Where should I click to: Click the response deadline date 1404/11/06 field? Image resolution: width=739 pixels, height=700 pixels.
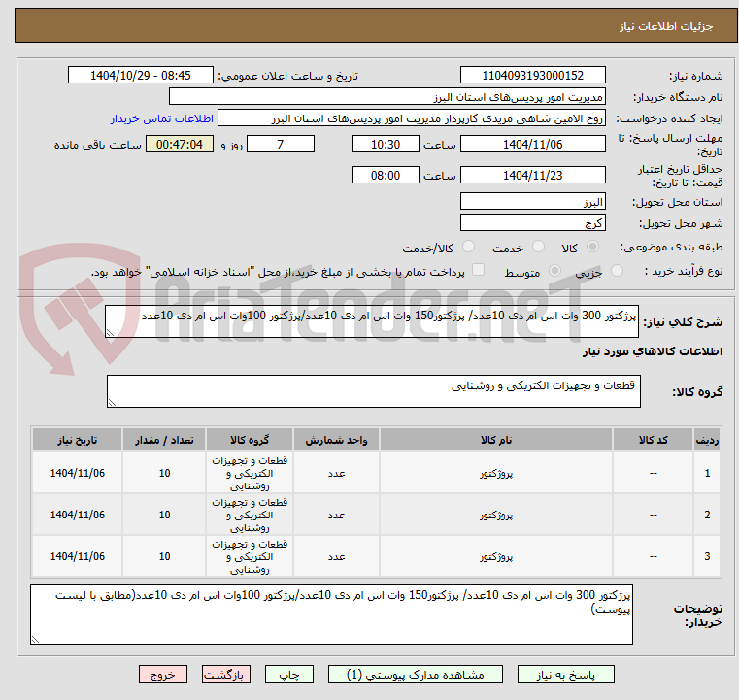(532, 144)
